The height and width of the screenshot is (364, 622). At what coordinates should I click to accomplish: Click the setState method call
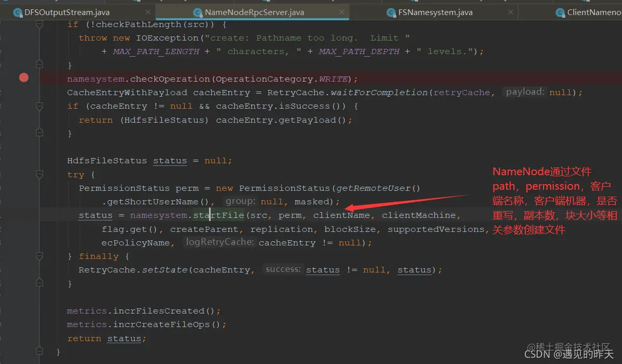coord(165,270)
